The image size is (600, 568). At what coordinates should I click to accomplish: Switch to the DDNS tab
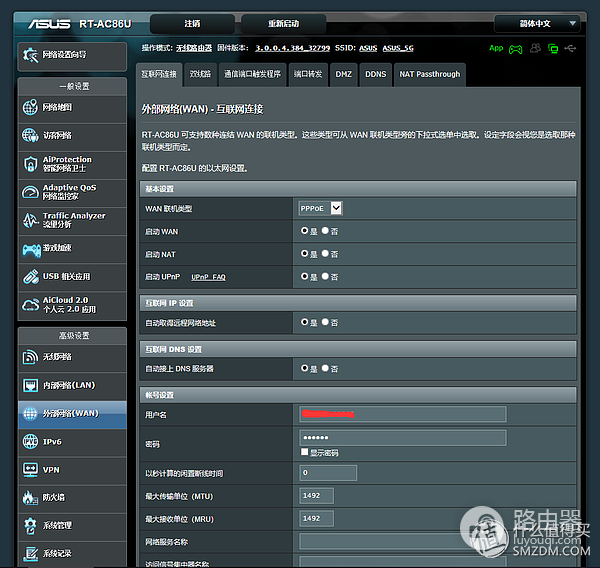point(375,74)
